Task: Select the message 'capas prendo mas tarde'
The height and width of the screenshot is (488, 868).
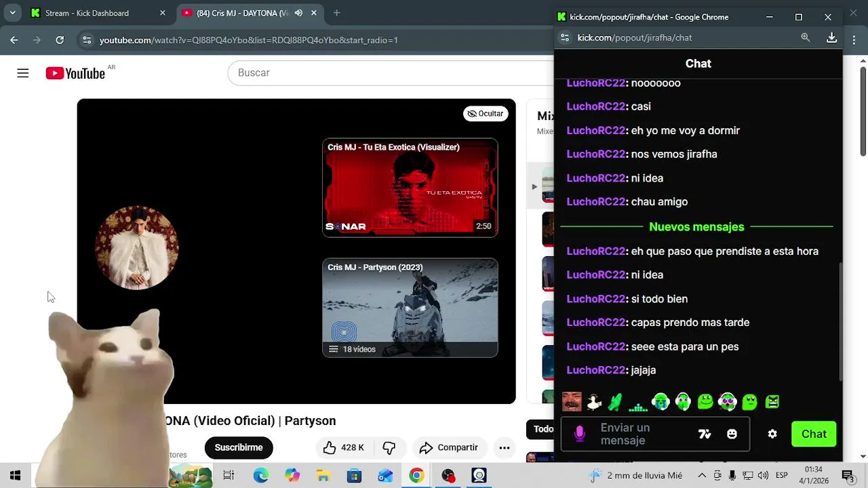Action: (x=690, y=323)
